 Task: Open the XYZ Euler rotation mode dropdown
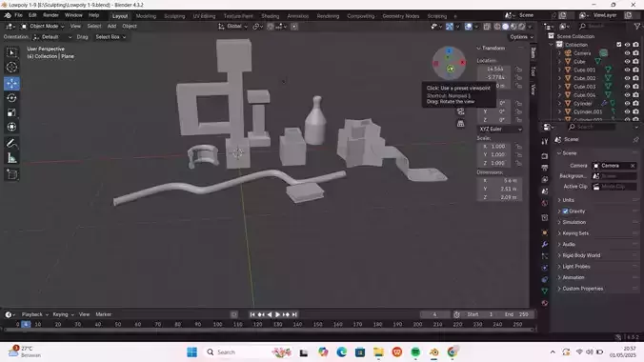[x=500, y=129]
